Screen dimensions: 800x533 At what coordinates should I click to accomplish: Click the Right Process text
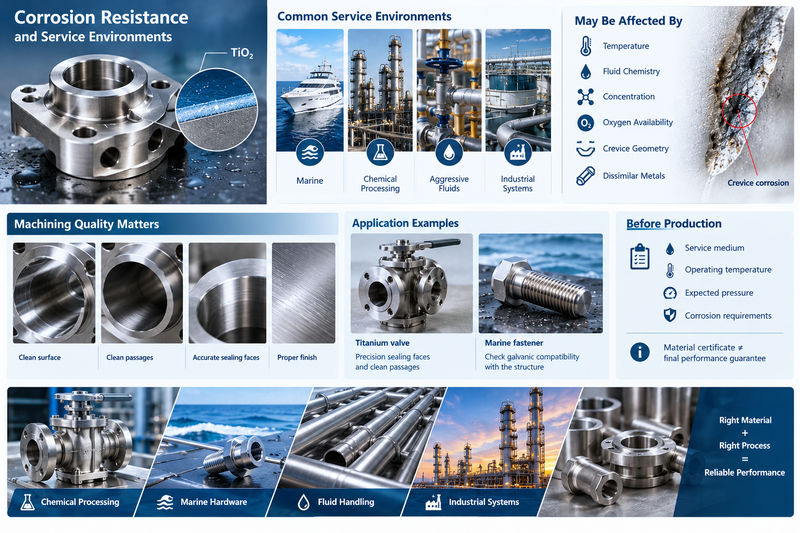(x=744, y=446)
